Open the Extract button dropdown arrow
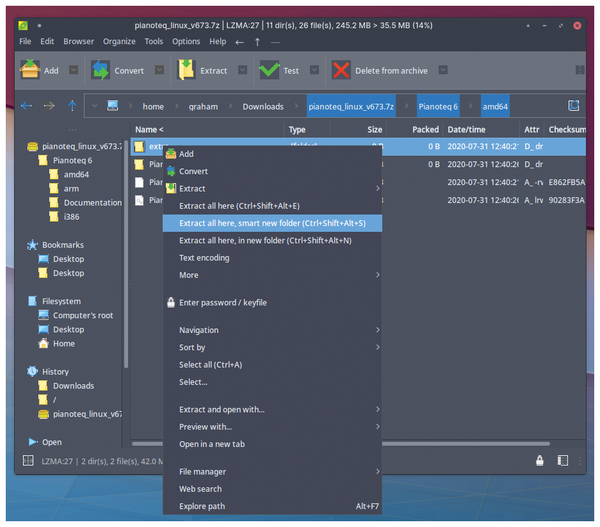 click(x=243, y=70)
